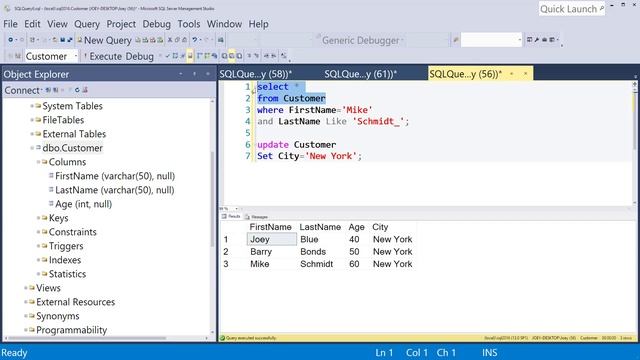Click the Debug toolbar button

pos(139,56)
